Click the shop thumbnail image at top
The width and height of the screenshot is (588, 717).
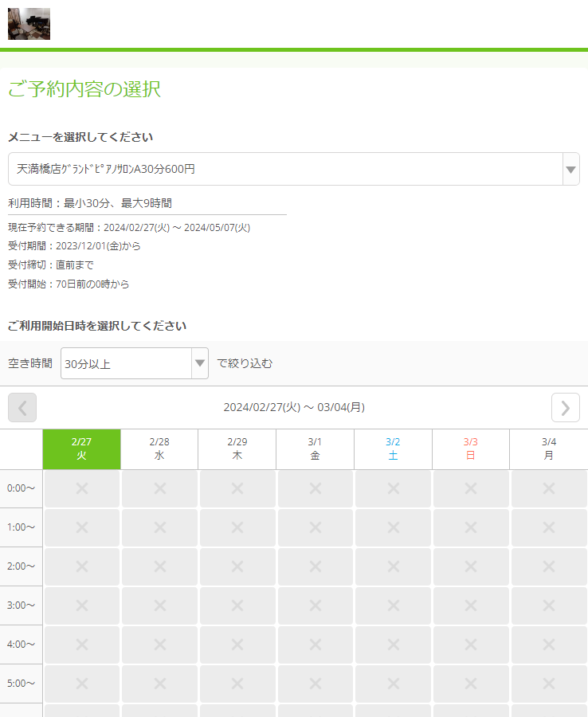pos(29,24)
